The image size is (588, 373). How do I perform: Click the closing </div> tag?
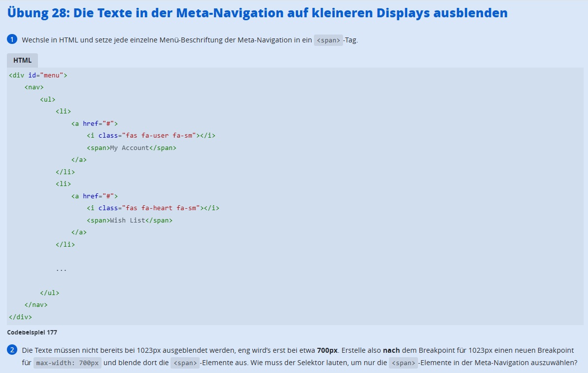[x=20, y=317]
